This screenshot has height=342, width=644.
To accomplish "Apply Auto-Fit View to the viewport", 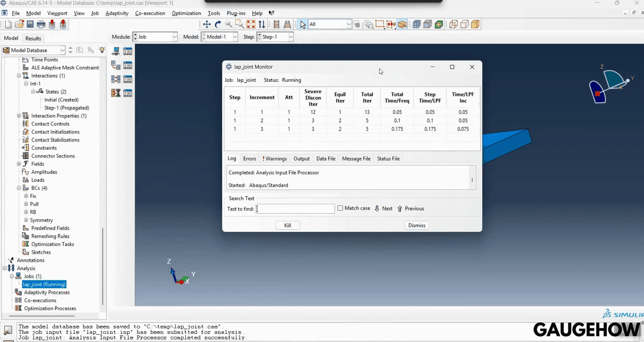I will (x=251, y=24).
